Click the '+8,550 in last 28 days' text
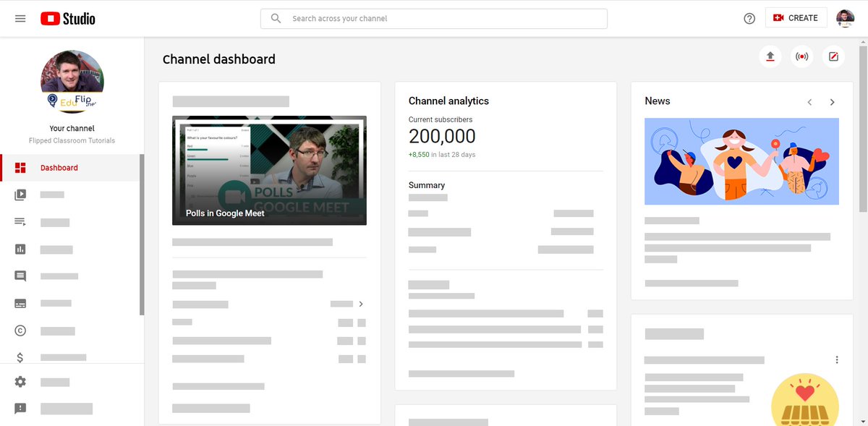868x426 pixels. (x=442, y=155)
